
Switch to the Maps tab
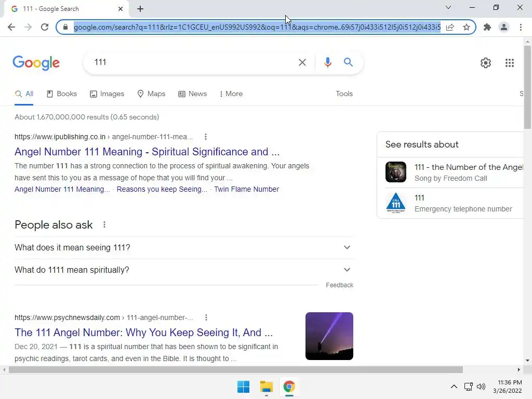pos(151,94)
